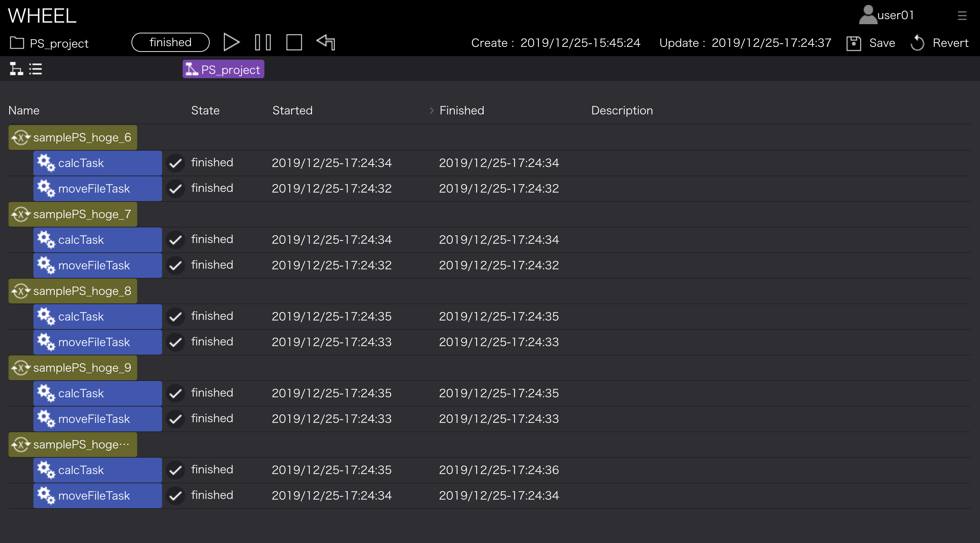The height and width of the screenshot is (543, 980).
Task: Click the checkmark for samplePS_hoge_6 calcTask
Action: point(176,163)
